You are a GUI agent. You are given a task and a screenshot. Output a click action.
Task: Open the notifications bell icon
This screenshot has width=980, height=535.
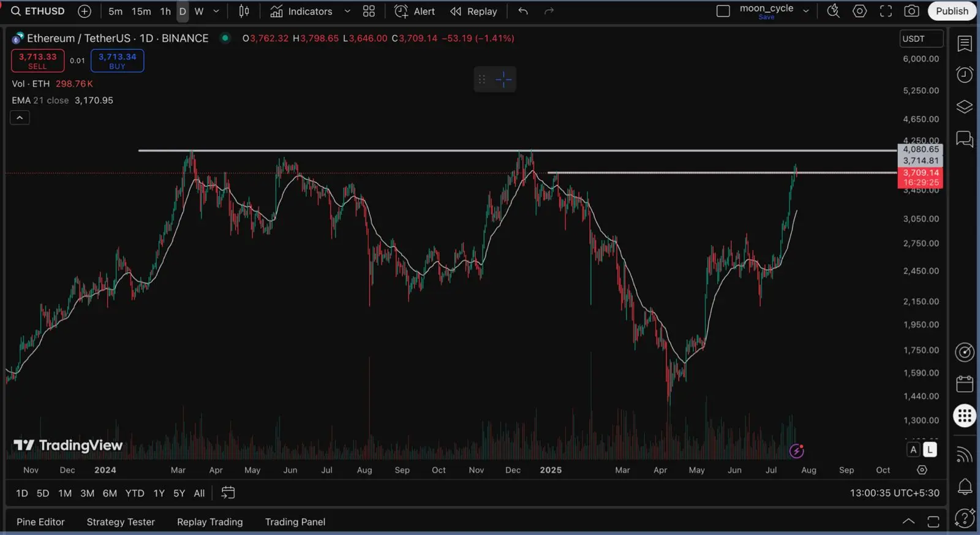965,487
